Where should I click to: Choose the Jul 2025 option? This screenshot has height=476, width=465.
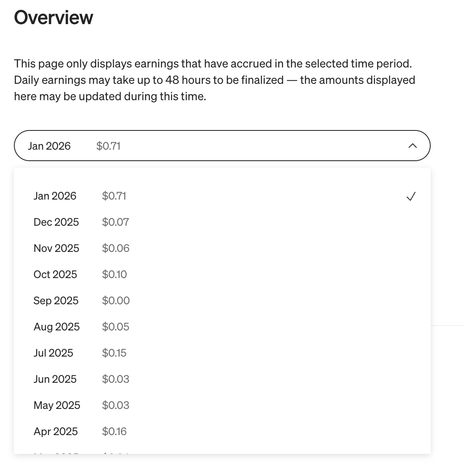(53, 353)
